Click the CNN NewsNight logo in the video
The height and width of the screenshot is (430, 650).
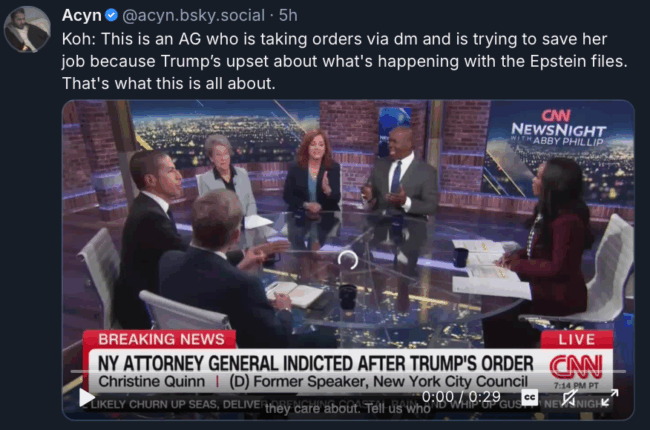pyautogui.click(x=558, y=128)
